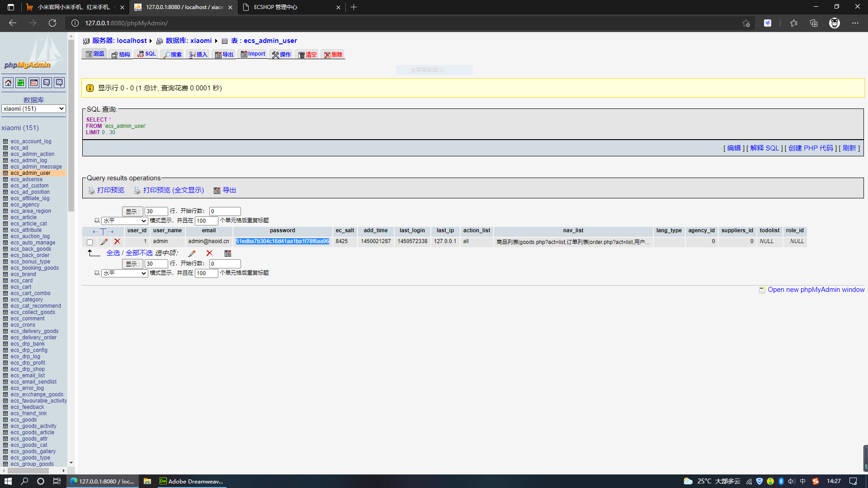The image size is (868, 488).
Task: Check the admin row checkbox
Action: [90, 242]
